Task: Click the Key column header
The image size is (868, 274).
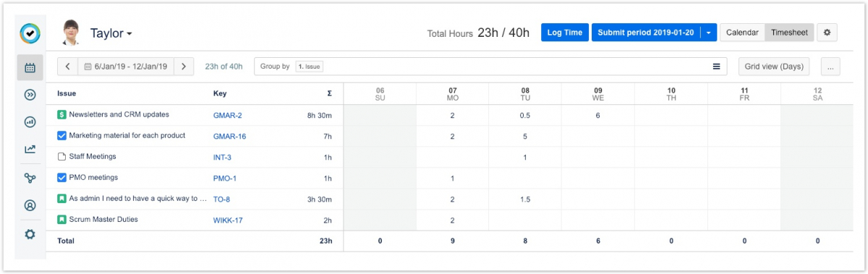Action: 220,93
